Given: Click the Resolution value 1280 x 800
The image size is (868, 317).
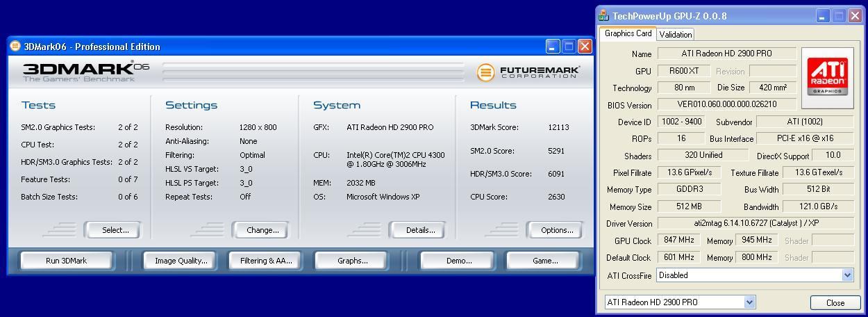Looking at the screenshot, I should [258, 127].
